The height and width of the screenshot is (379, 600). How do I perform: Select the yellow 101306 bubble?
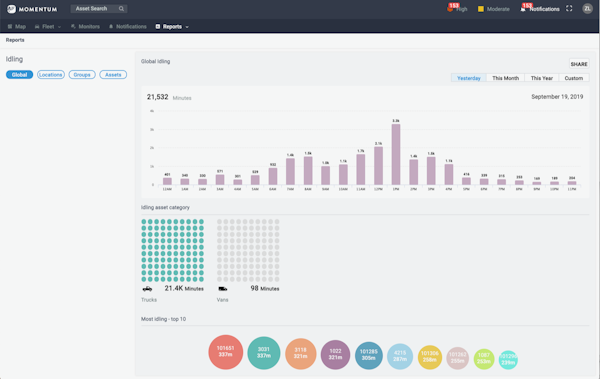tap(430, 357)
